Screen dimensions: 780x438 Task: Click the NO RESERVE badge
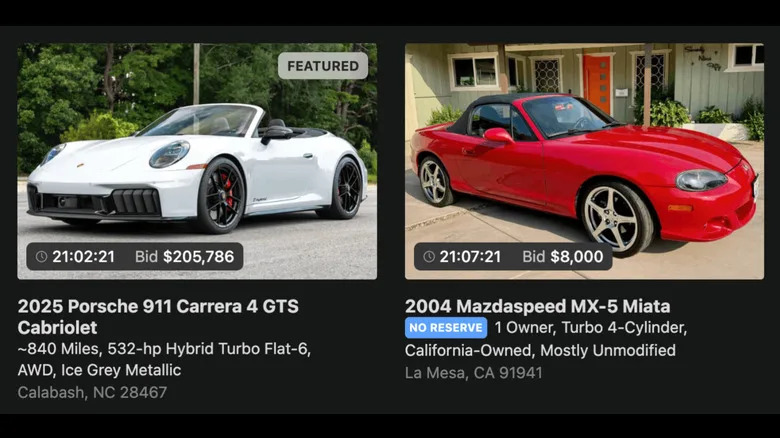(446, 328)
